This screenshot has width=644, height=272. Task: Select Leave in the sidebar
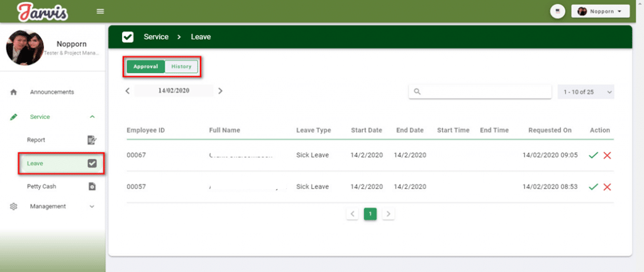coord(61,164)
